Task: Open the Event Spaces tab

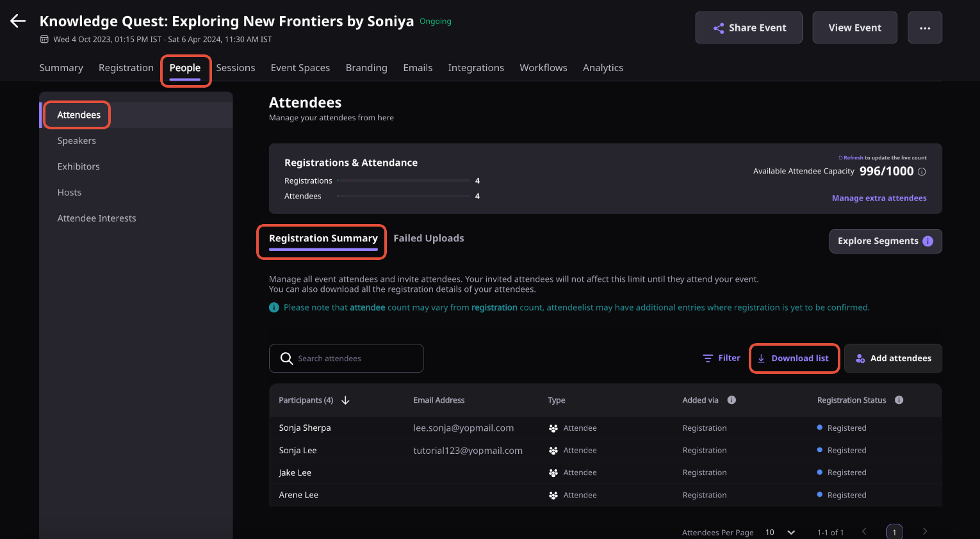Action: 300,68
